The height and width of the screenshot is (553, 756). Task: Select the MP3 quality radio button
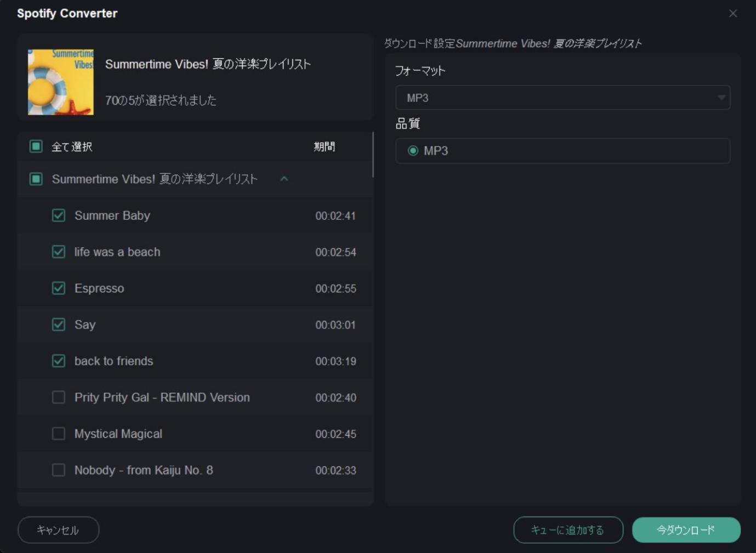[x=413, y=151]
